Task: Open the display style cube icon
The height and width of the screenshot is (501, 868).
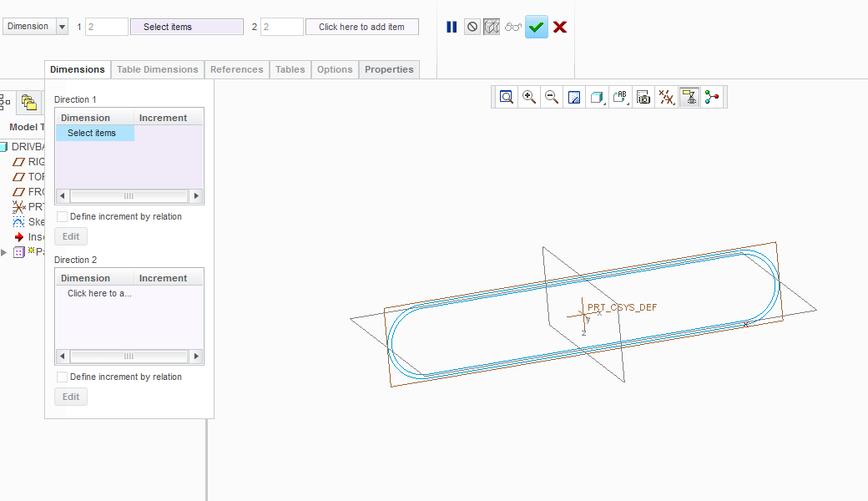Action: pos(597,98)
